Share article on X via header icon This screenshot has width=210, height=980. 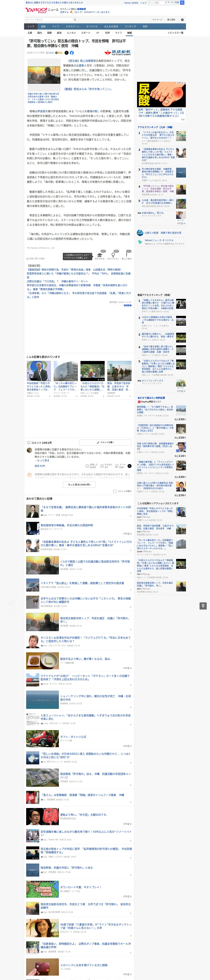66,53
